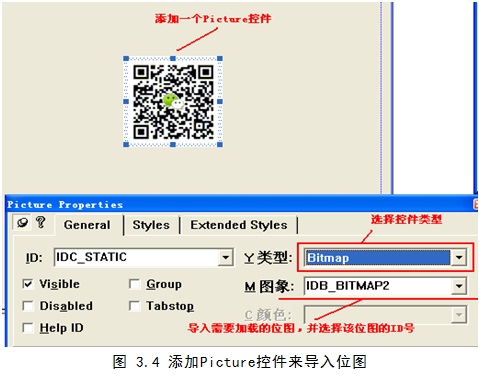Viewport: 479px width, 377px height.
Task: Switch to the Styles tab
Action: coord(151,225)
